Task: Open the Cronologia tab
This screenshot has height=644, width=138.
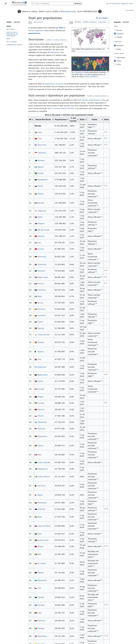Action: [102, 22]
